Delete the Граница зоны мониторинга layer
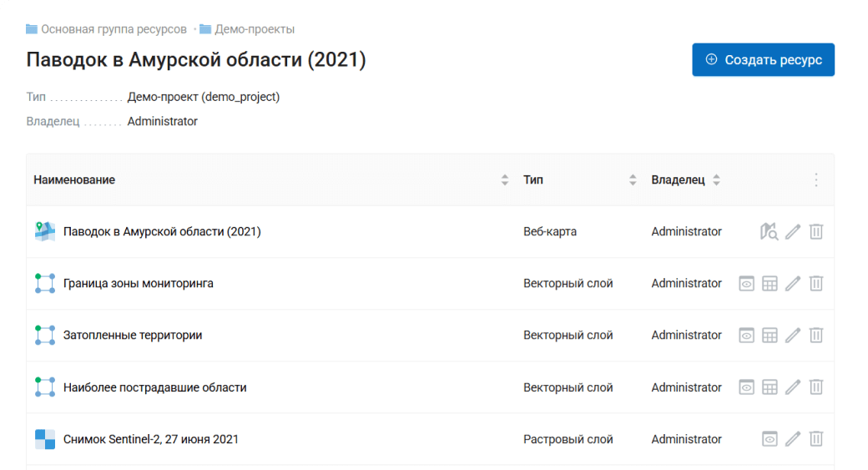 pyautogui.click(x=816, y=284)
